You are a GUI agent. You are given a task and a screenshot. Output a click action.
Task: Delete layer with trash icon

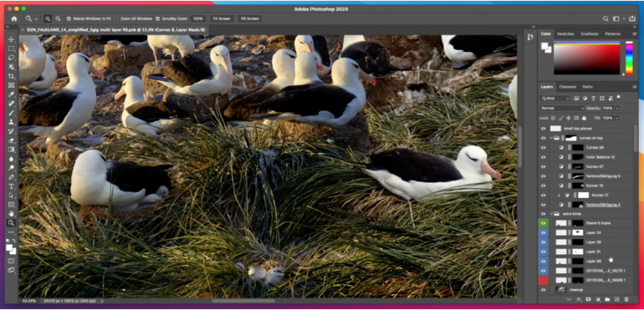click(x=626, y=300)
